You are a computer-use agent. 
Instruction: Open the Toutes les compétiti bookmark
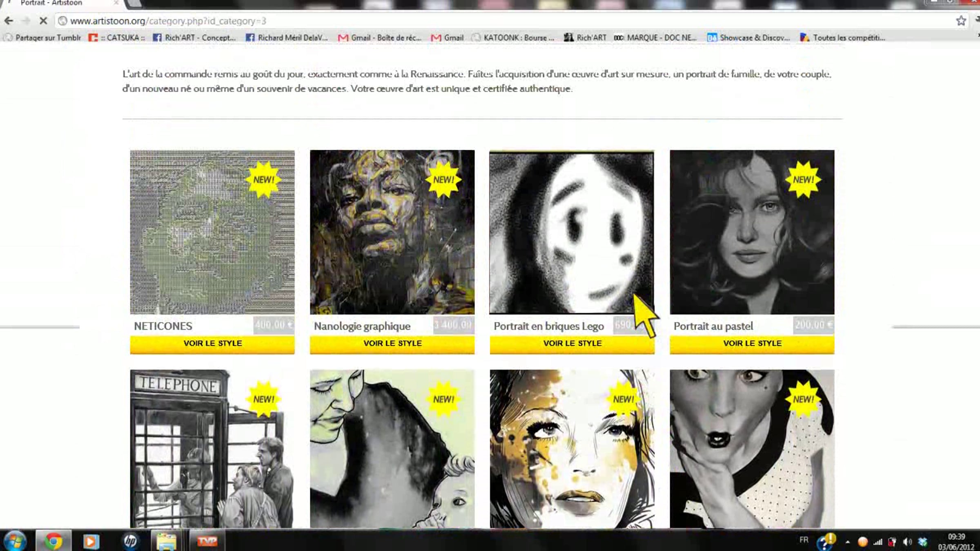843,38
